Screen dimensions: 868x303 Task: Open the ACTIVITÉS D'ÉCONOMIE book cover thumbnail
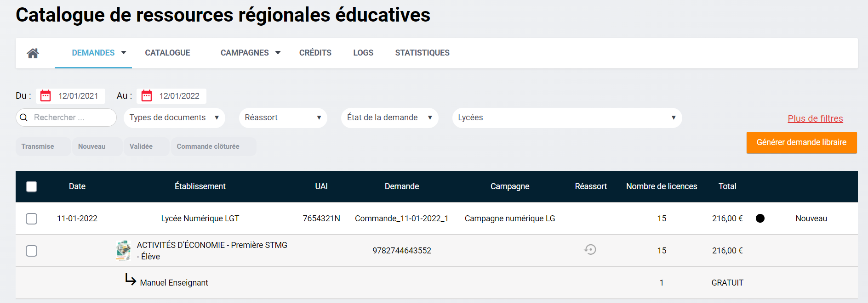pyautogui.click(x=123, y=251)
